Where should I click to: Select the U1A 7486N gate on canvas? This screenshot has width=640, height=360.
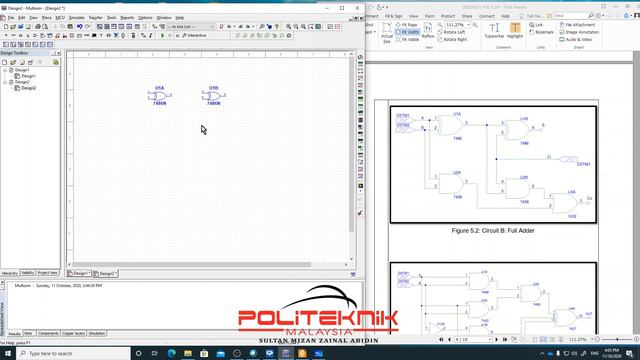coord(160,96)
